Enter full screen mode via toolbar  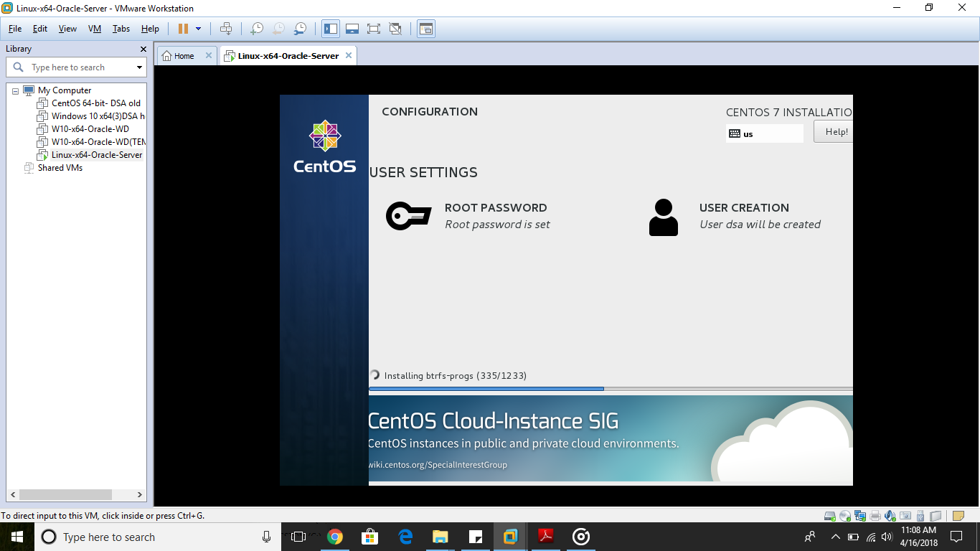(374, 29)
